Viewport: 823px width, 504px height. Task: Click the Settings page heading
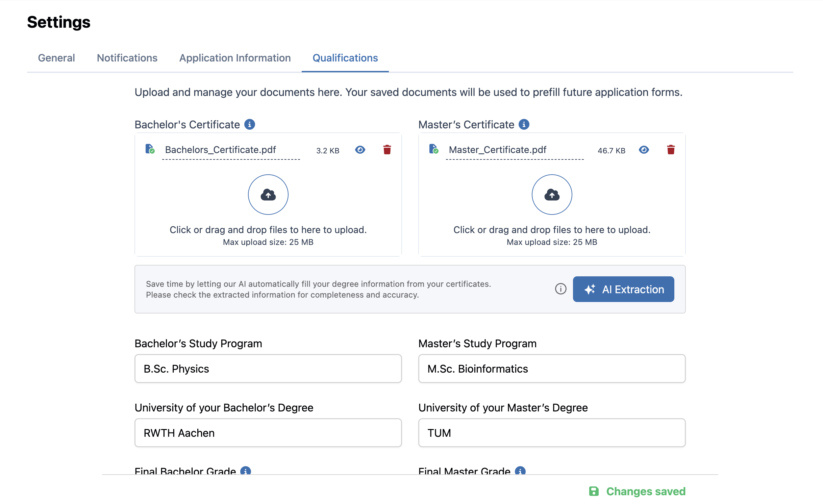coord(59,22)
